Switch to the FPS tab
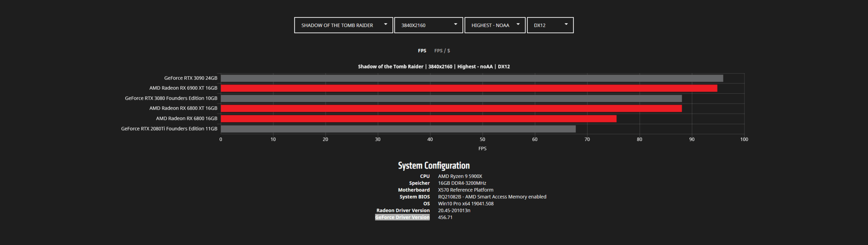 (x=422, y=51)
